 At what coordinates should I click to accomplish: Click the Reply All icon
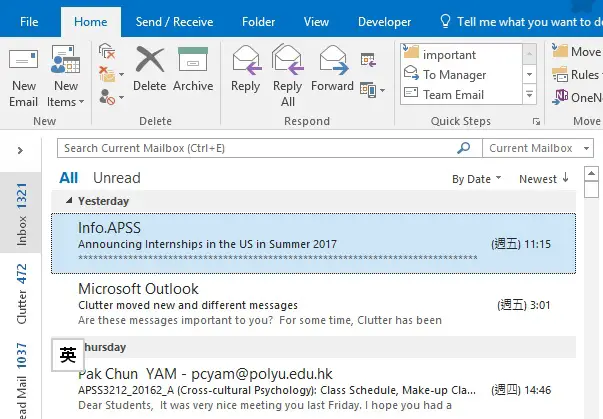click(x=288, y=76)
